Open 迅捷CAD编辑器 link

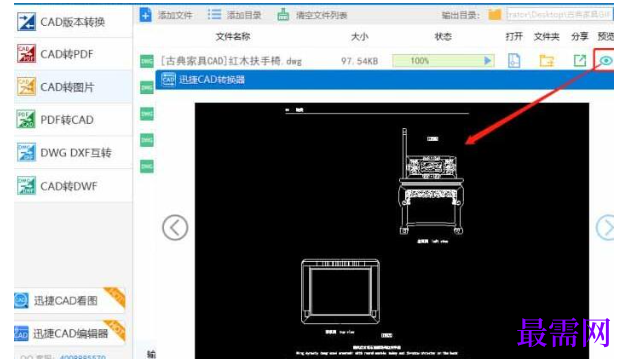pyautogui.click(x=70, y=333)
